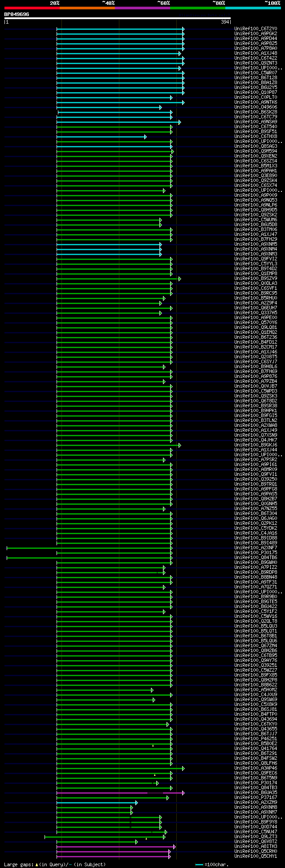
Task: Select the UniRef100_C0PLT0 label
Action: 256,97
